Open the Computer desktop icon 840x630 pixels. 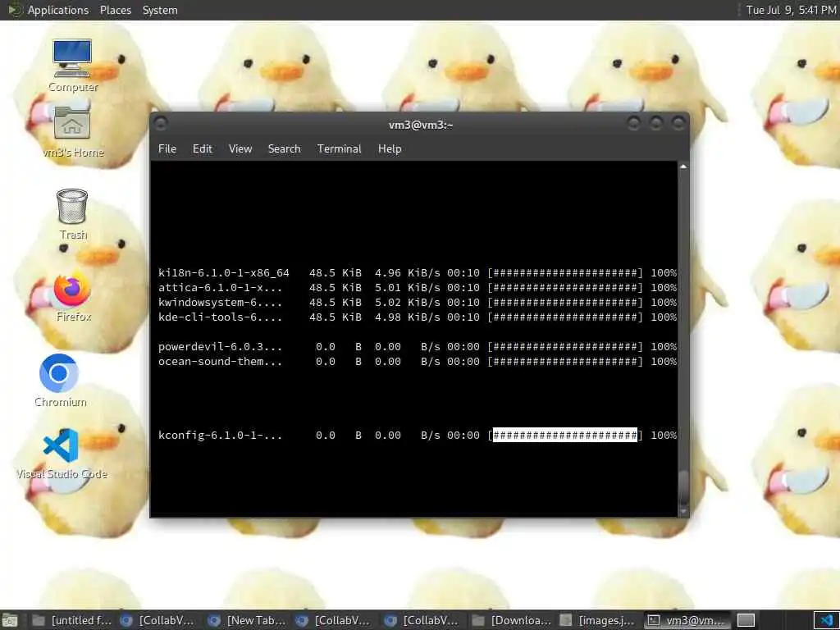[72, 65]
